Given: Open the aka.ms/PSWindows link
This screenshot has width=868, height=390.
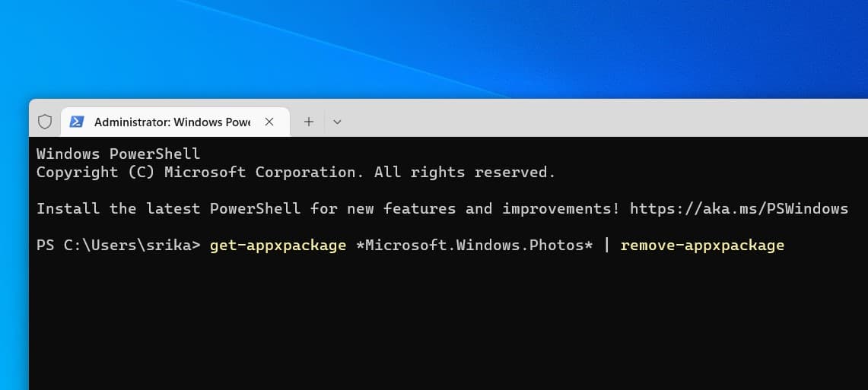Looking at the screenshot, I should 739,208.
